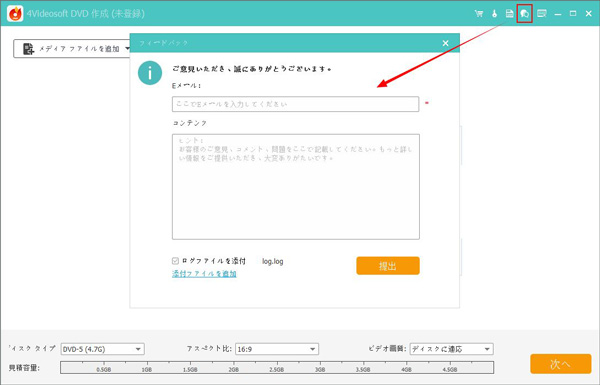Viewport: 600px width, 385px height.
Task: Minimize the 4Videosoft window
Action: (558, 14)
